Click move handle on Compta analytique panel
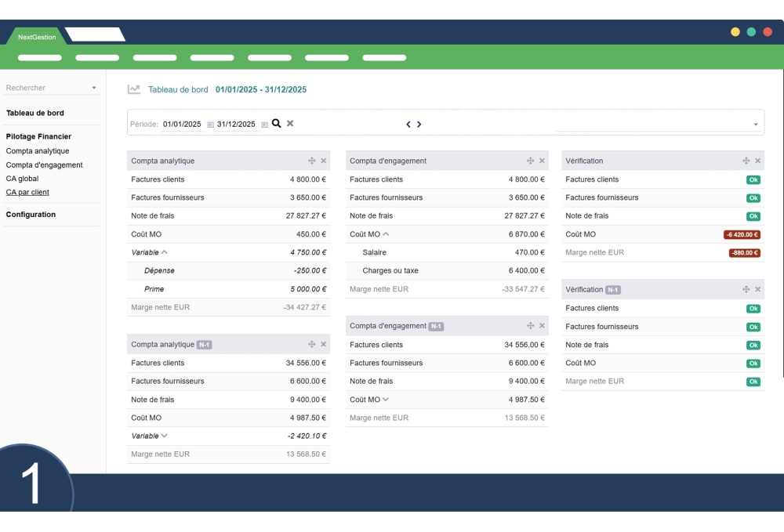This screenshot has width=784, height=532. [x=312, y=161]
